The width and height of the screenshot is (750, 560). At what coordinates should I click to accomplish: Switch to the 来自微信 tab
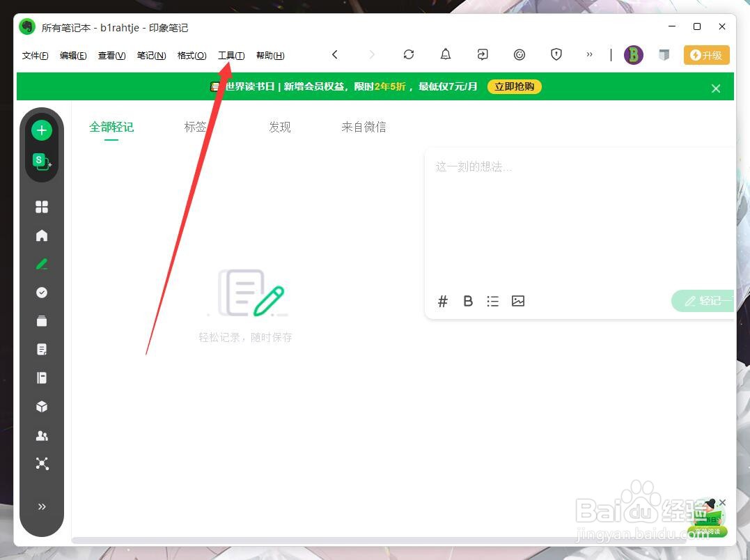[364, 127]
